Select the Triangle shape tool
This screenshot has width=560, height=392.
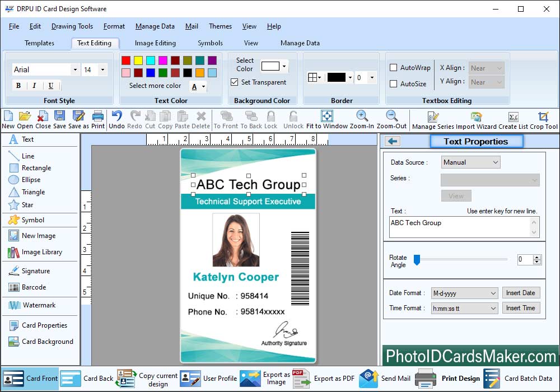[27, 192]
